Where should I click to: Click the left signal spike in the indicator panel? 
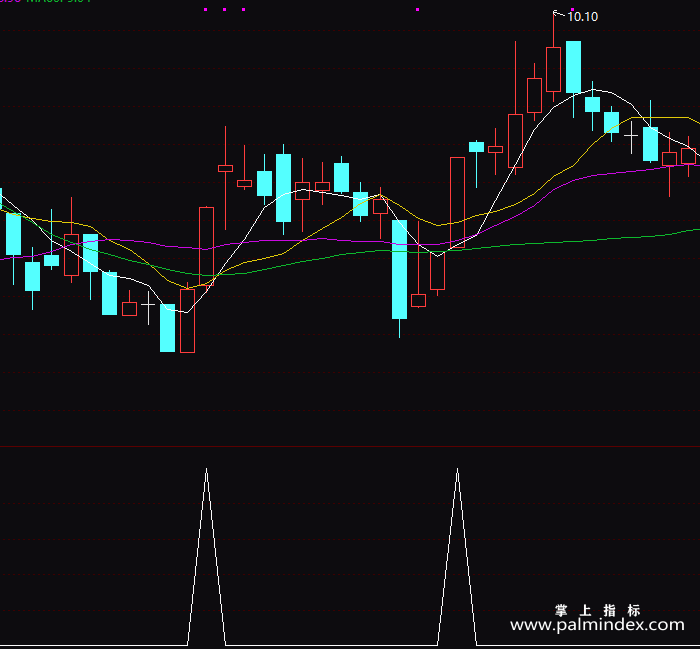coord(206,556)
